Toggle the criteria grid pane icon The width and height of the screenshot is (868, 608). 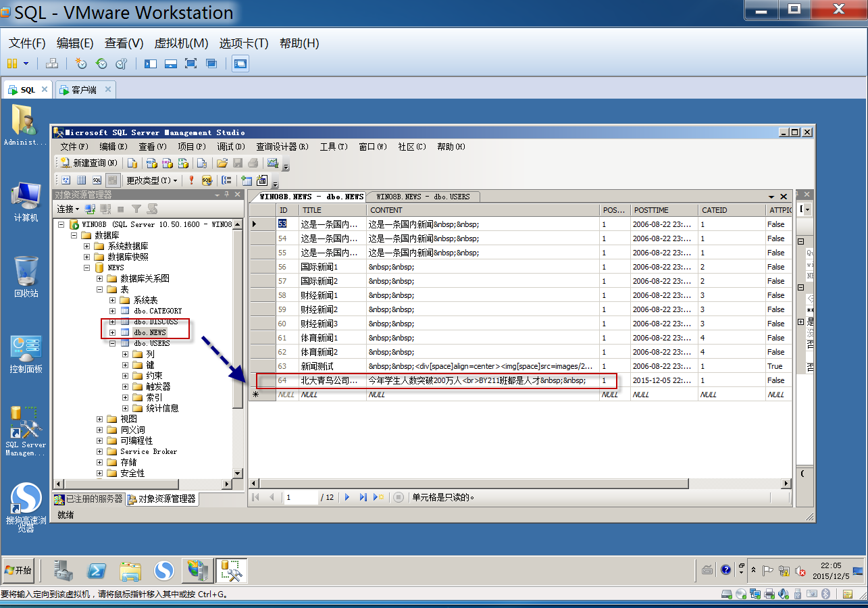click(x=82, y=180)
